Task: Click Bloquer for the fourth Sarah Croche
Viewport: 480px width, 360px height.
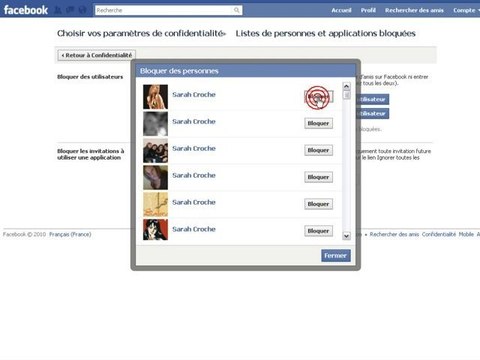Action: coord(318,177)
